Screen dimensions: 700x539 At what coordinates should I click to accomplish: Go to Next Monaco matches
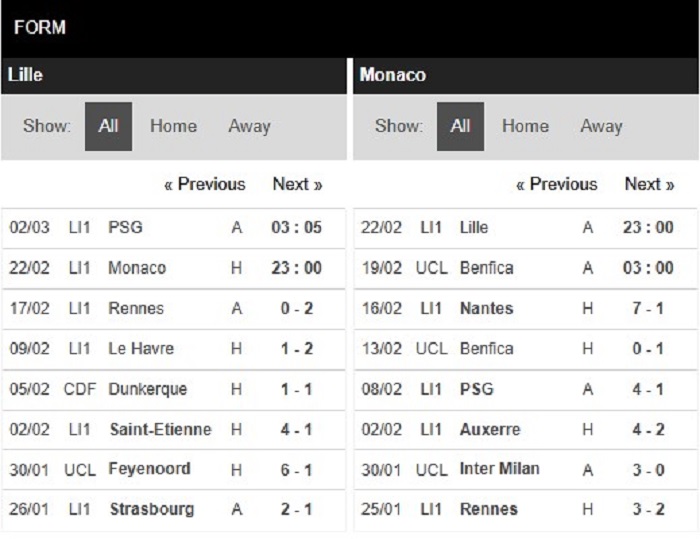pos(649,184)
